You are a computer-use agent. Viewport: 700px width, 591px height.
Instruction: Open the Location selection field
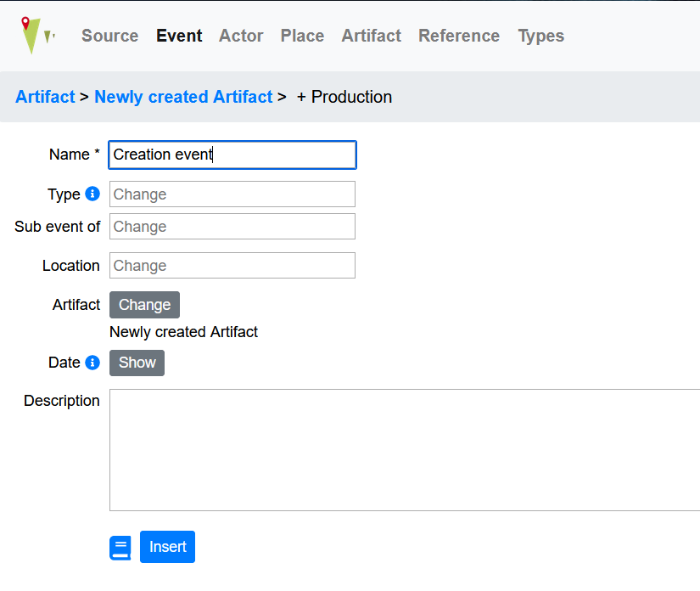(x=232, y=266)
